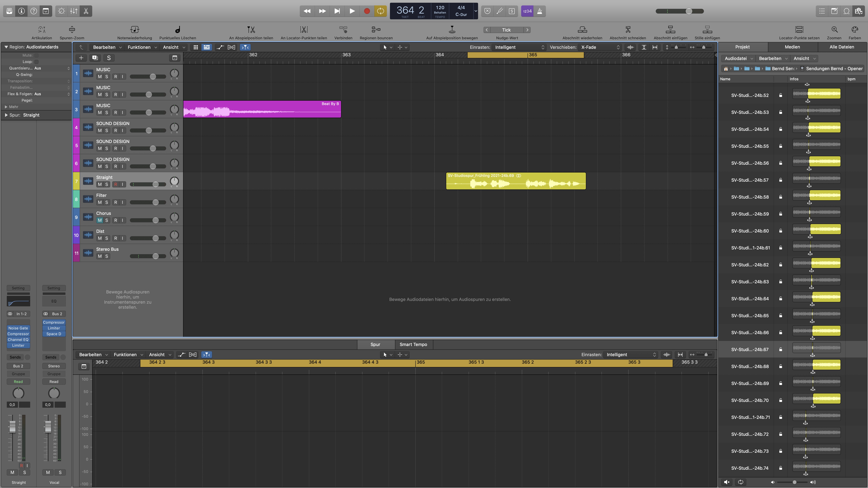The height and width of the screenshot is (488, 868).
Task: Switch to the Medien tab
Action: 792,47
